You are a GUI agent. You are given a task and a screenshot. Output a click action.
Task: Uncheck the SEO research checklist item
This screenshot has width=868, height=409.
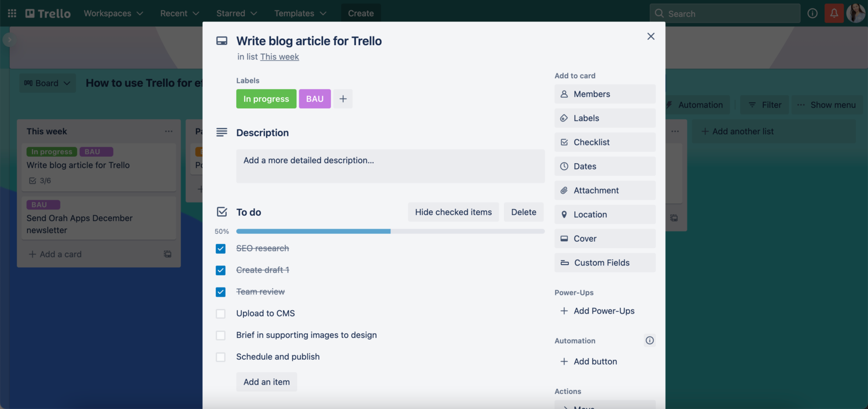click(x=220, y=248)
